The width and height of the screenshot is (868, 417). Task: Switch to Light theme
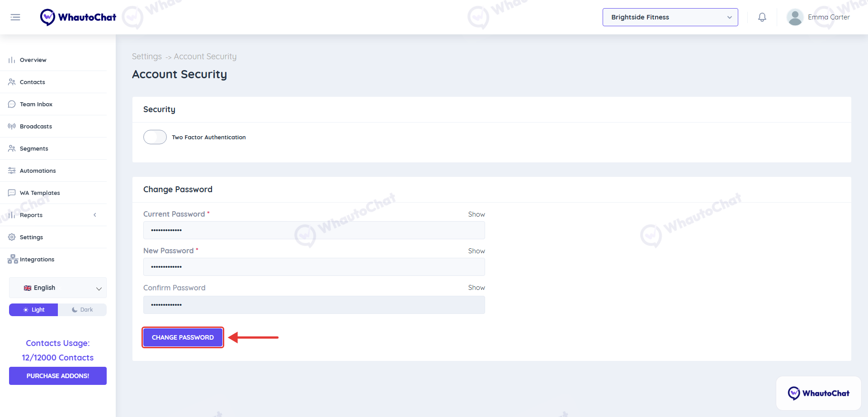pos(33,310)
